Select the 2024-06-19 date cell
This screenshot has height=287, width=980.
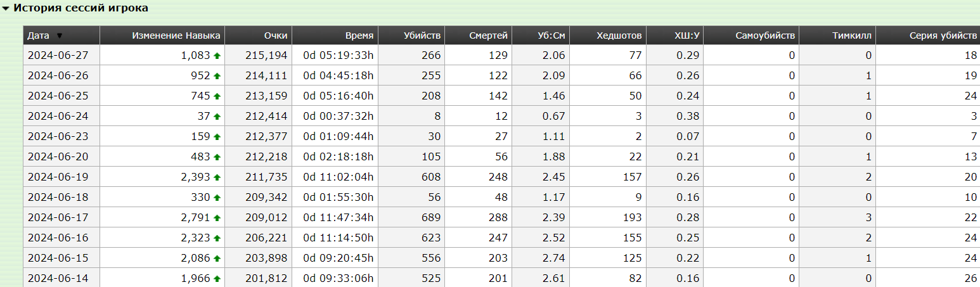coord(61,177)
